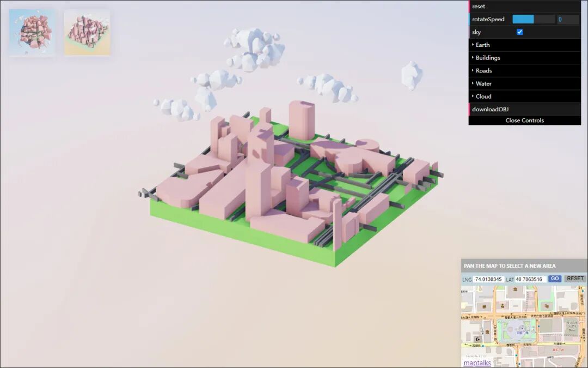Click the rotateSpeed value field
The image size is (588, 368).
click(568, 19)
